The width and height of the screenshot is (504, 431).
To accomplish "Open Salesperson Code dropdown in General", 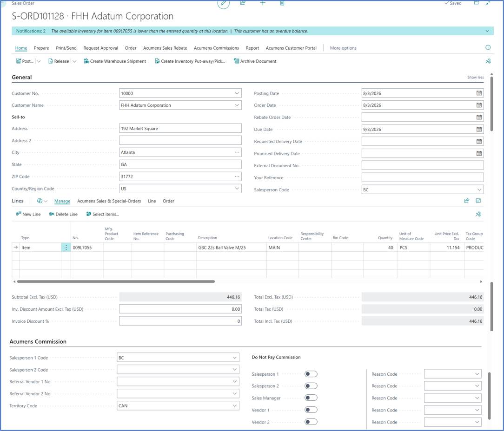I will (x=479, y=189).
